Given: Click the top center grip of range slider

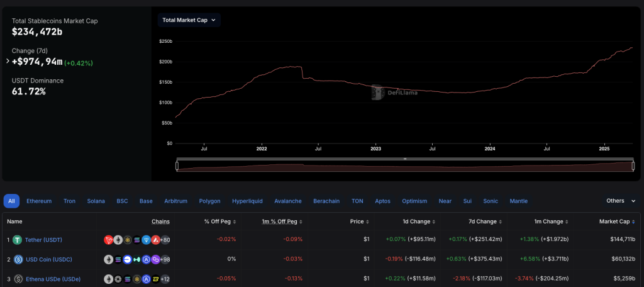Looking at the screenshot, I should (x=405, y=159).
